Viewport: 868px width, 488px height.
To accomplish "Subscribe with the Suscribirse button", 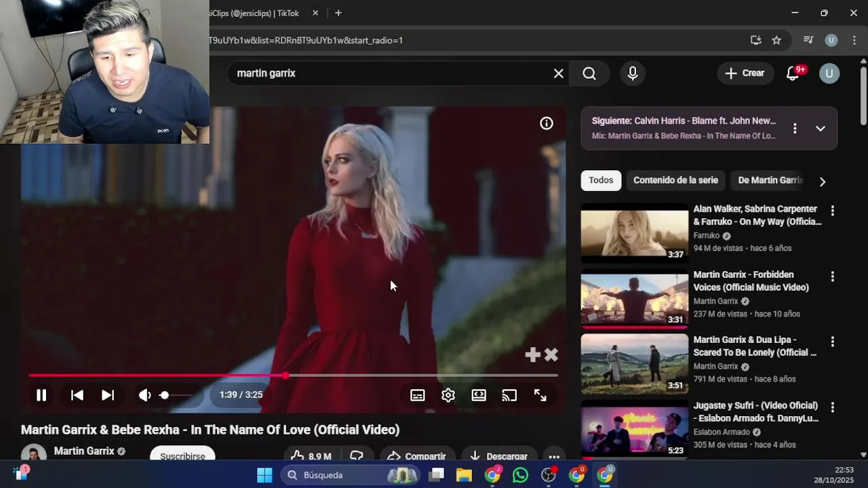I will (x=182, y=455).
